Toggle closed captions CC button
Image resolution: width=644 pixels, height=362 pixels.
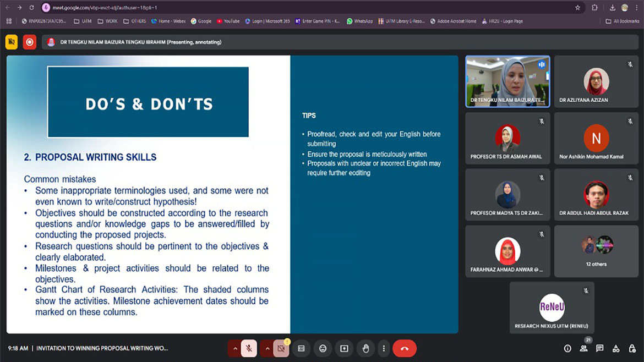(x=302, y=348)
